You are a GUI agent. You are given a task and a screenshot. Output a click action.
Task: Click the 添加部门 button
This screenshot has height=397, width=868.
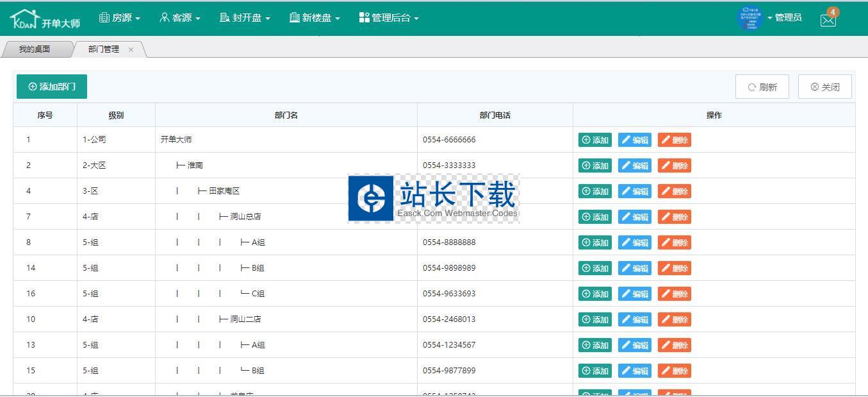[52, 87]
